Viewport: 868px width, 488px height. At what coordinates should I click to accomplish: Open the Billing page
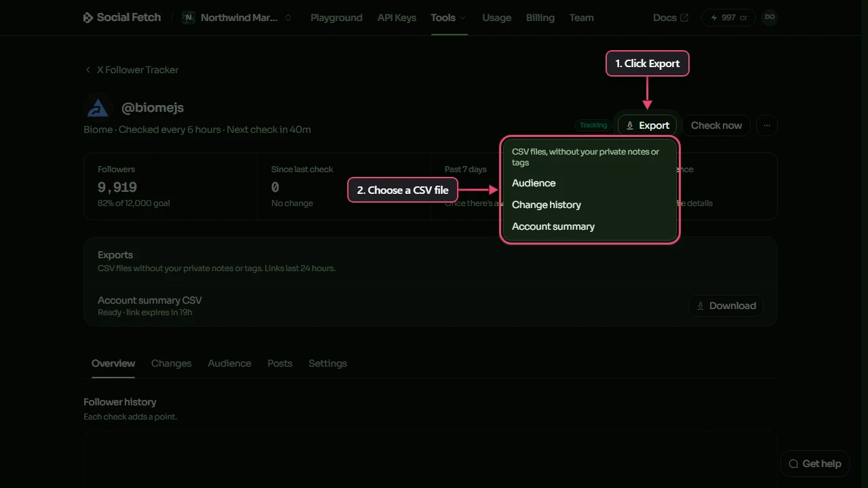coord(540,18)
